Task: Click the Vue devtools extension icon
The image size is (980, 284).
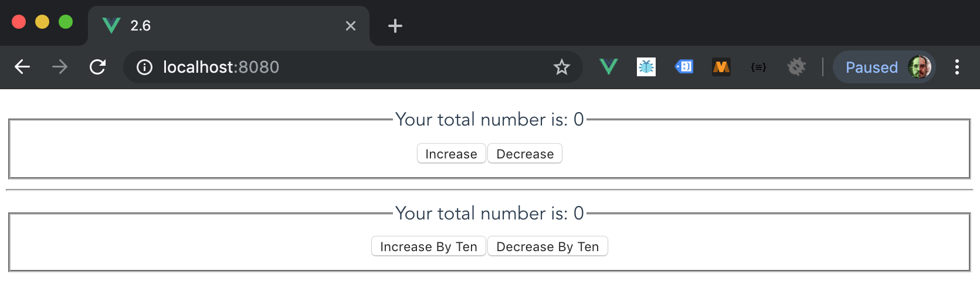Action: click(609, 67)
